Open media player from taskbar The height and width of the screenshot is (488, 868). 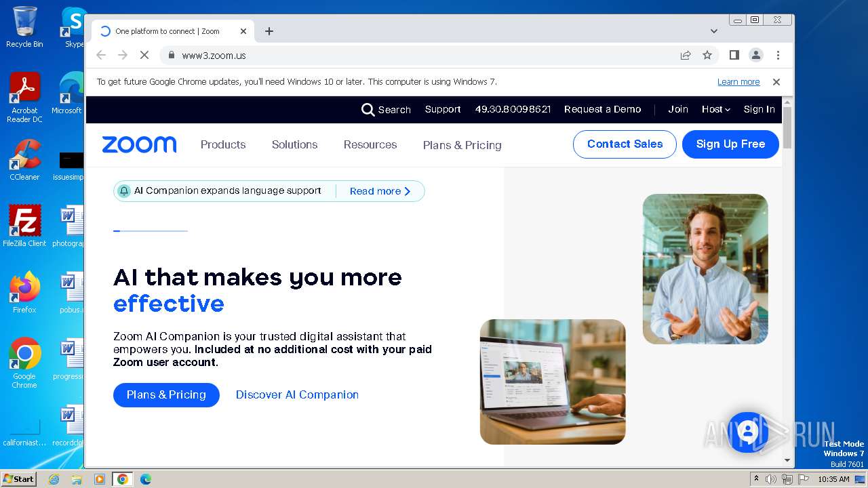[x=99, y=479]
